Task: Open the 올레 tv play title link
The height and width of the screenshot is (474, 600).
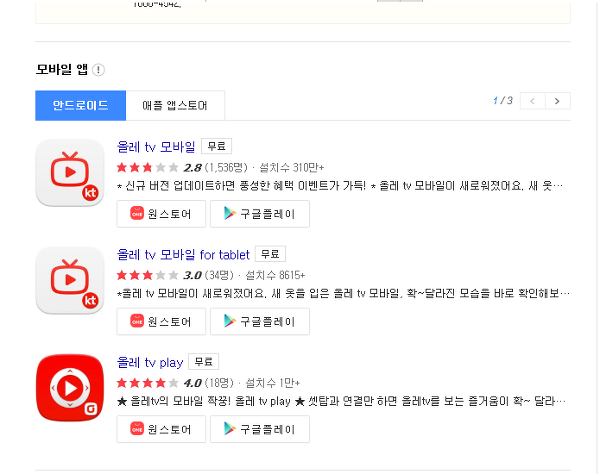Action: 150,362
